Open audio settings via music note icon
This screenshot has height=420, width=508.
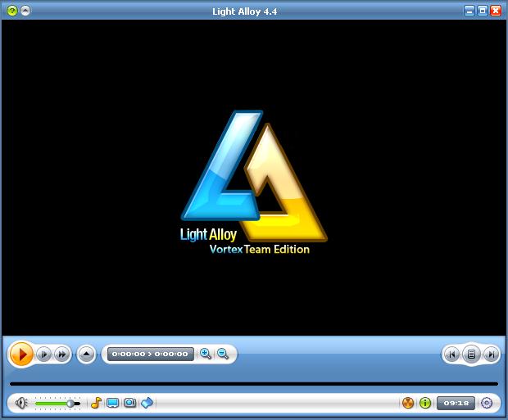click(x=96, y=403)
